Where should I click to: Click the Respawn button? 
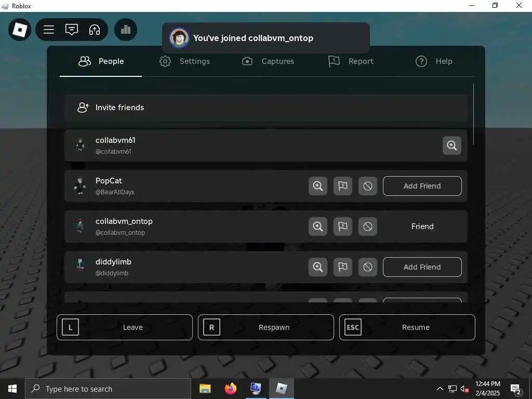pyautogui.click(x=265, y=327)
